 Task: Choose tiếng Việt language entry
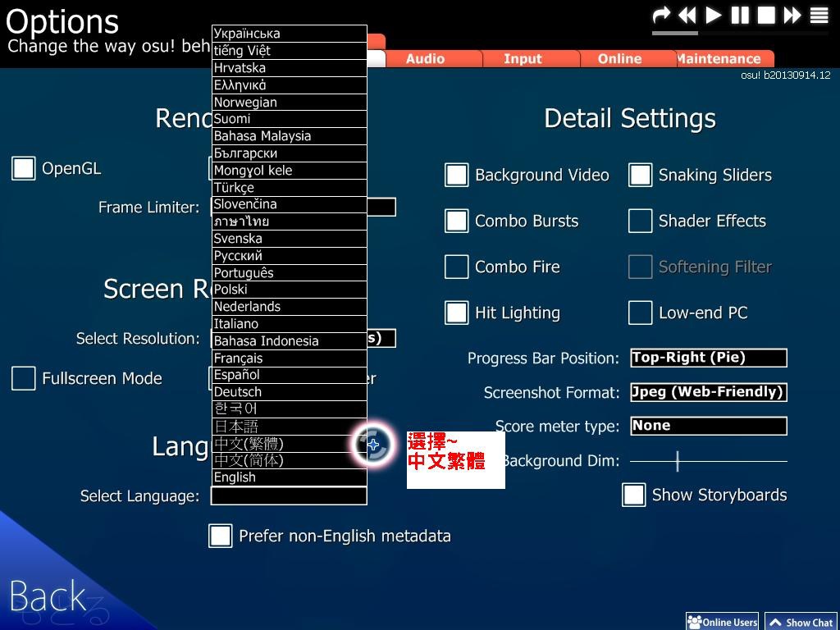click(290, 50)
